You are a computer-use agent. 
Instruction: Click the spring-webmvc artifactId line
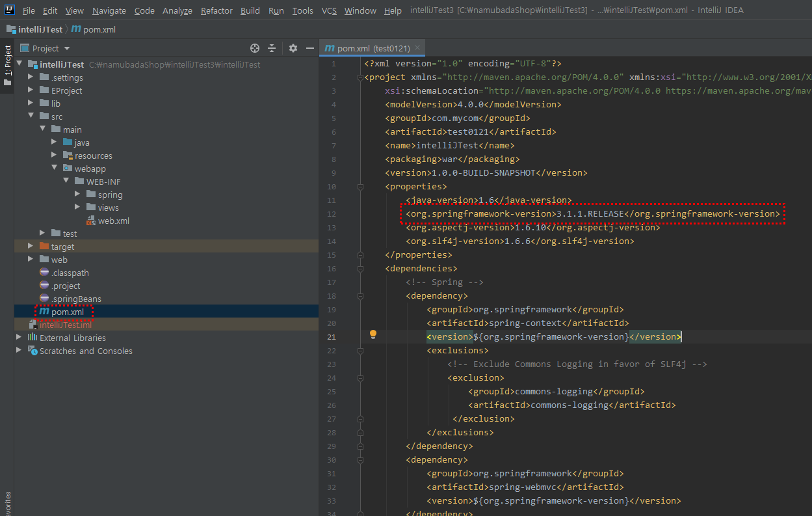click(525, 487)
